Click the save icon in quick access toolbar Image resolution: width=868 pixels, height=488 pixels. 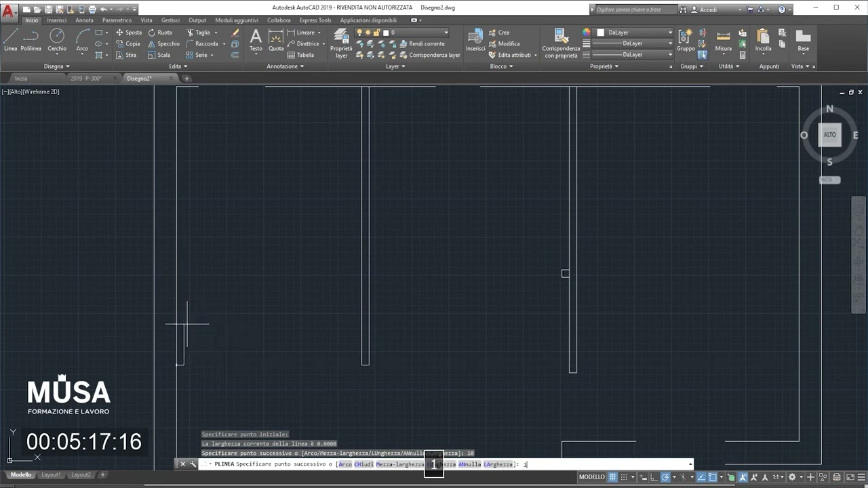point(50,9)
